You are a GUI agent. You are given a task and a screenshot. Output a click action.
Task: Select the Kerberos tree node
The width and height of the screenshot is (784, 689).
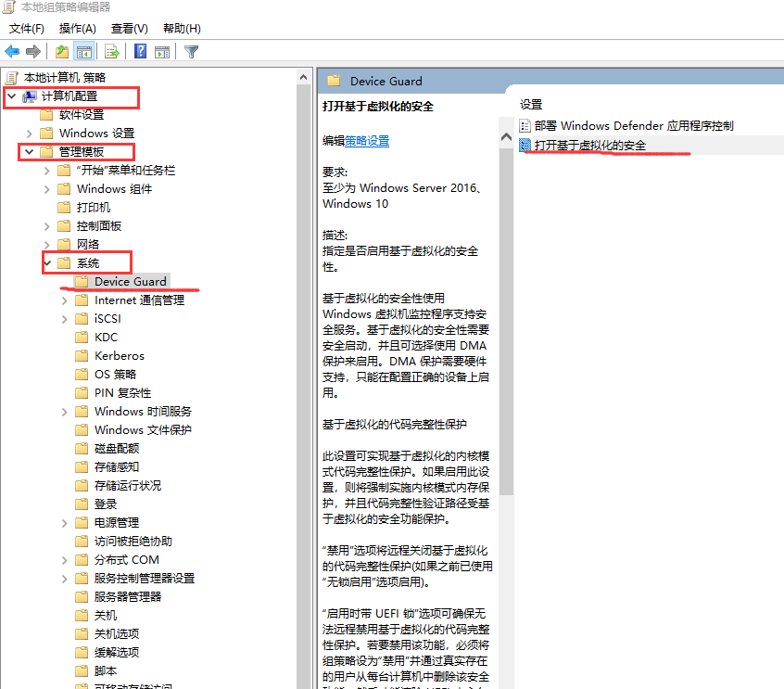tap(120, 355)
